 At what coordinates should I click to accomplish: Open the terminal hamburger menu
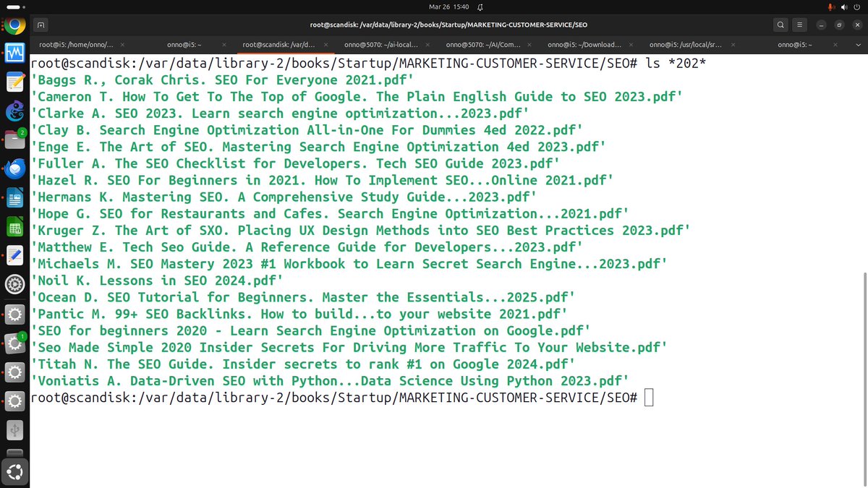(800, 25)
